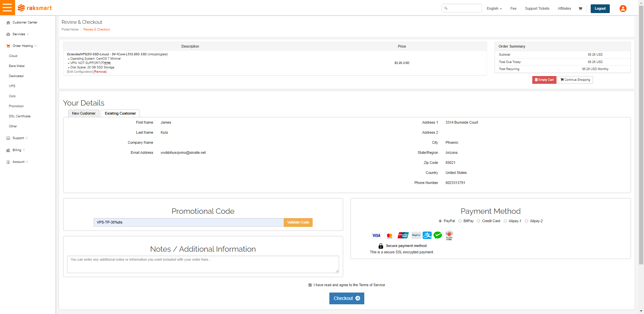Click the Alipay logo icon
The height and width of the screenshot is (314, 644).
(x=427, y=235)
